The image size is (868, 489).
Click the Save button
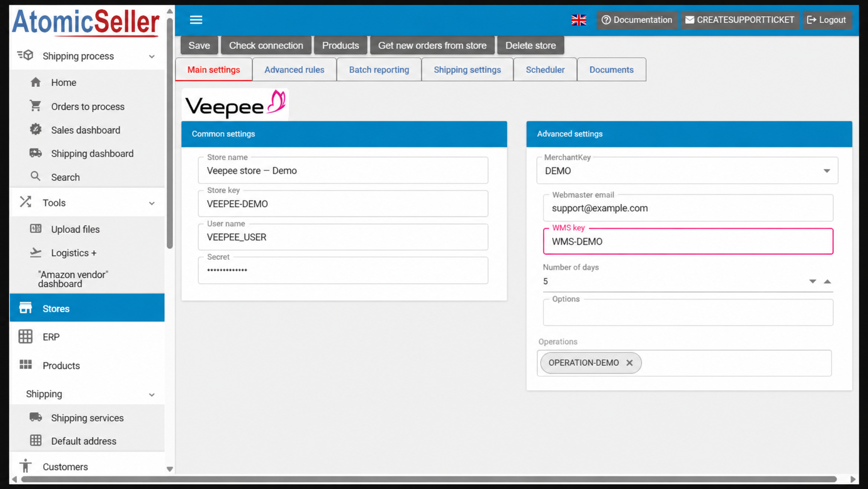199,45
